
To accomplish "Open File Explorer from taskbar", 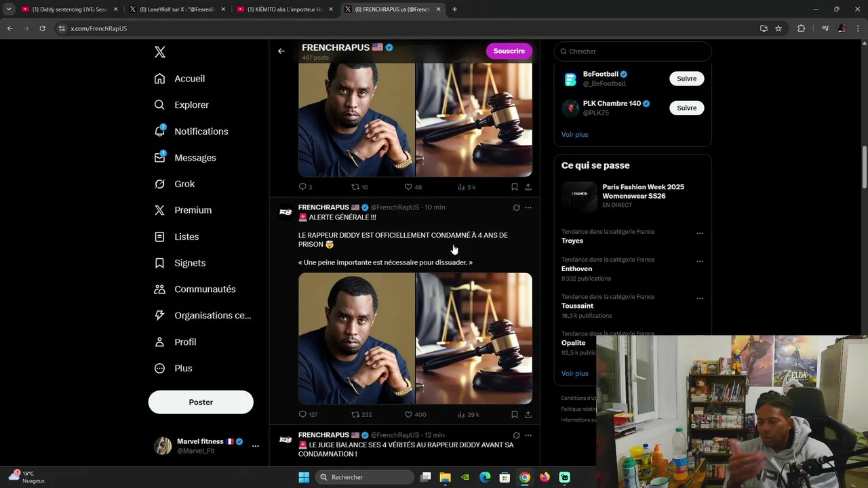I will point(445,477).
